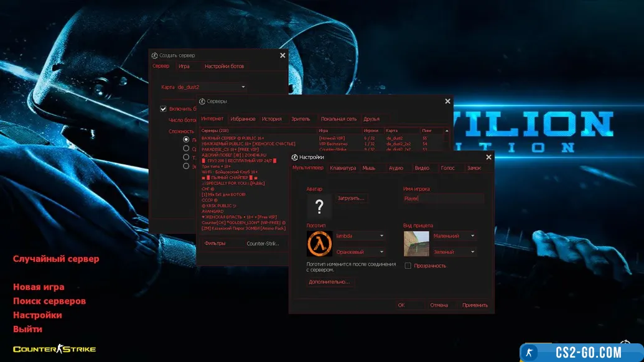Uncheck the Включить ботов checkbox
This screenshot has height=362, width=644.
point(163,109)
